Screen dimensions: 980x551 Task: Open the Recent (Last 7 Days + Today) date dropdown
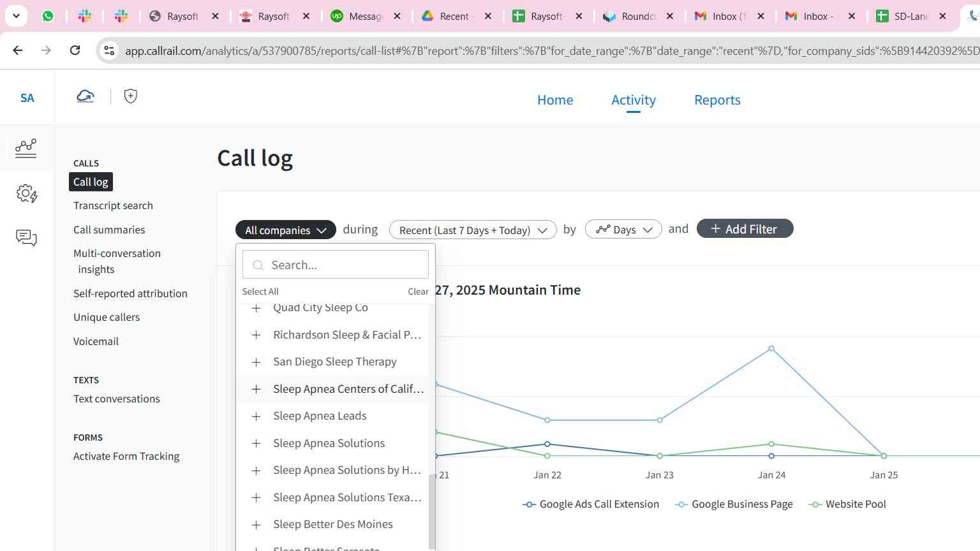pyautogui.click(x=473, y=230)
